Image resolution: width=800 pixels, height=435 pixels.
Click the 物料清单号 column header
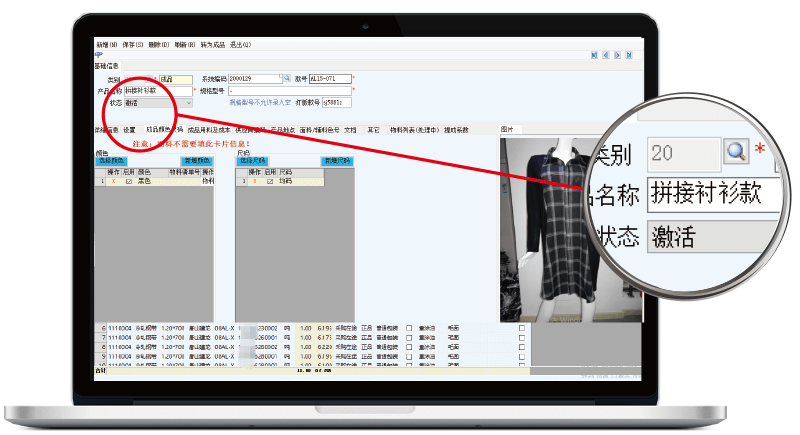coord(185,172)
